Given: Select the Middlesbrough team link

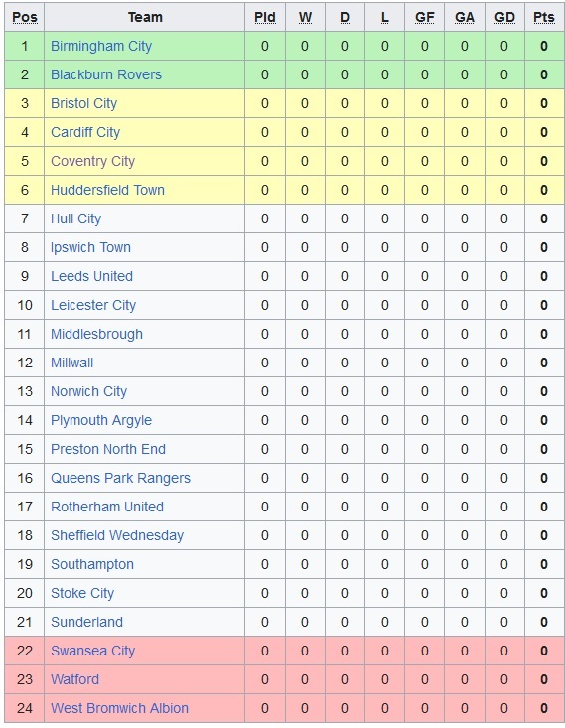Looking at the screenshot, I should pos(96,334).
